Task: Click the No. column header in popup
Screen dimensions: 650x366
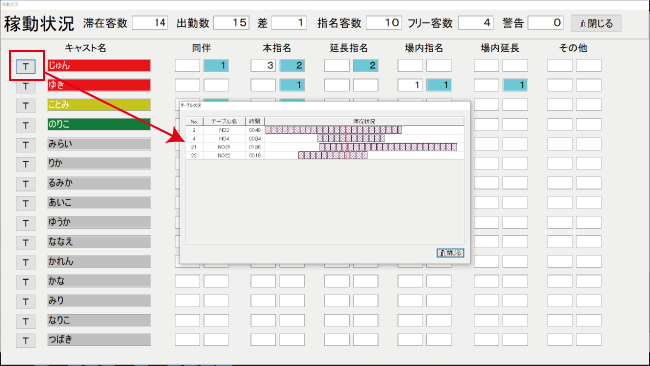Action: coord(194,121)
